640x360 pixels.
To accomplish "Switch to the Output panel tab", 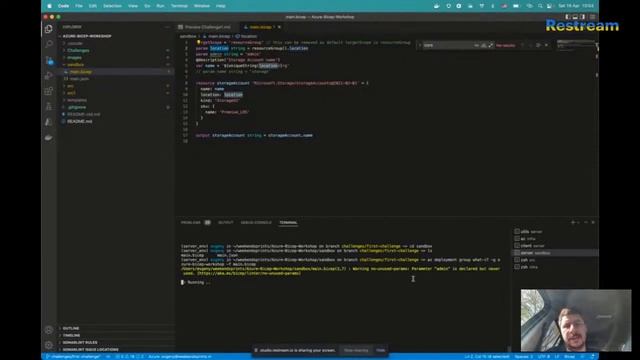I will (225, 222).
